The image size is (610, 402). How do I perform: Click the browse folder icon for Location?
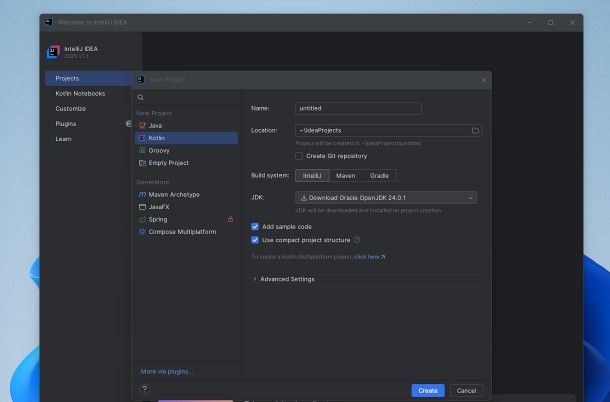click(x=475, y=131)
